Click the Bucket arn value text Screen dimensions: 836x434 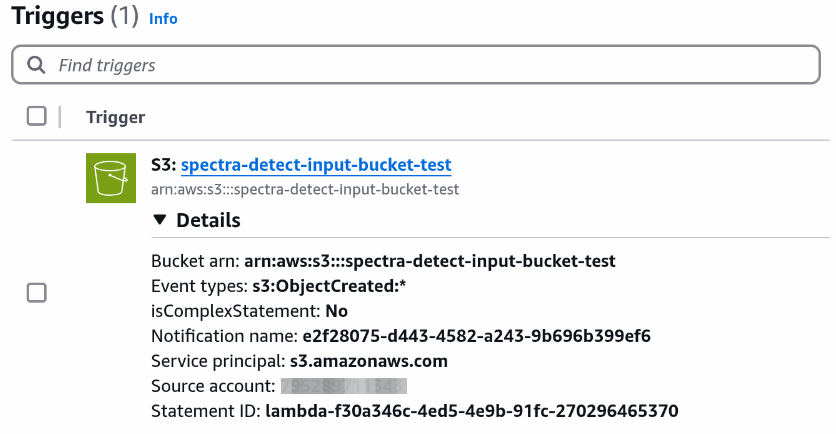(430, 261)
